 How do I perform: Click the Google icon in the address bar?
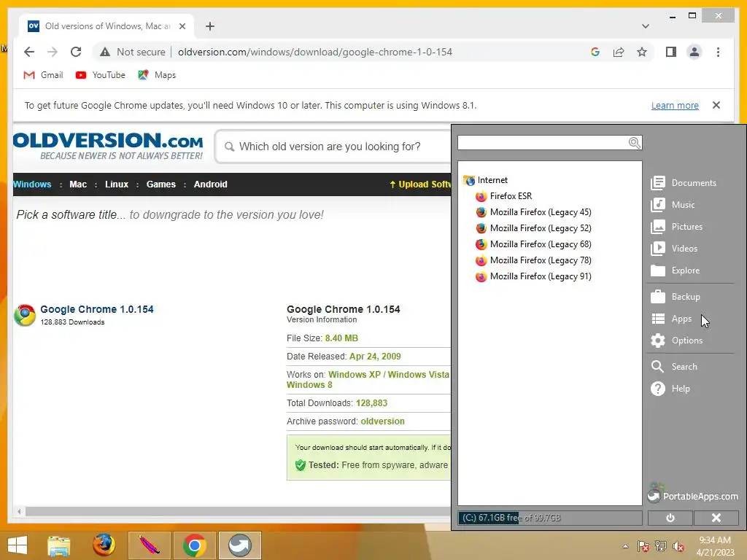click(x=595, y=52)
